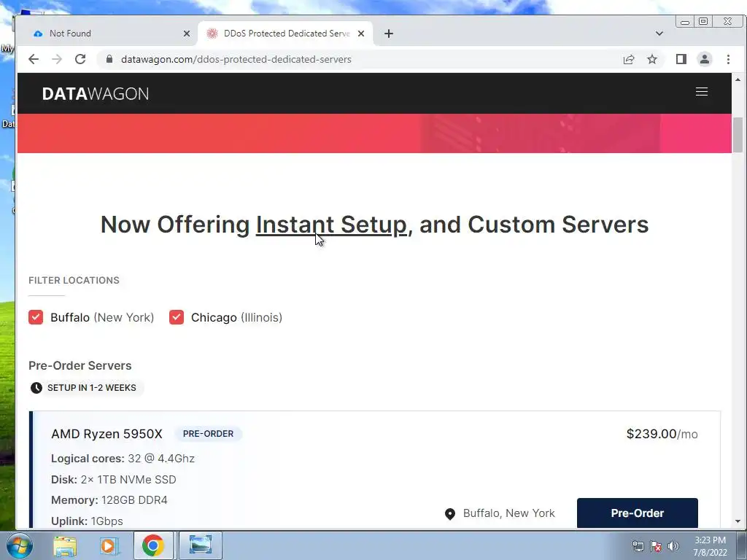The height and width of the screenshot is (560, 747).
Task: Click the Buffalo location pin icon
Action: tap(449, 514)
